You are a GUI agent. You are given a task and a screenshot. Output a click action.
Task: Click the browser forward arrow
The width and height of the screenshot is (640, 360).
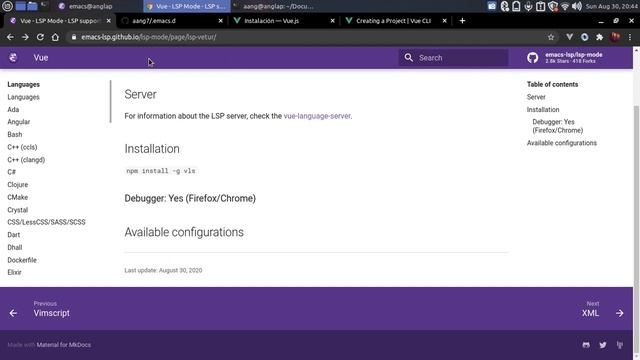click(x=25, y=37)
